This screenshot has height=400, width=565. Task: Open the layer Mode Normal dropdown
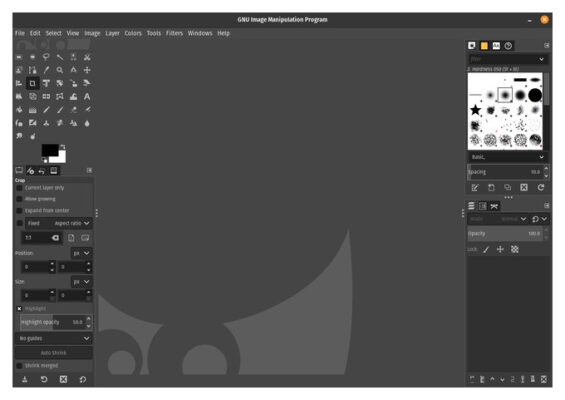click(x=498, y=219)
